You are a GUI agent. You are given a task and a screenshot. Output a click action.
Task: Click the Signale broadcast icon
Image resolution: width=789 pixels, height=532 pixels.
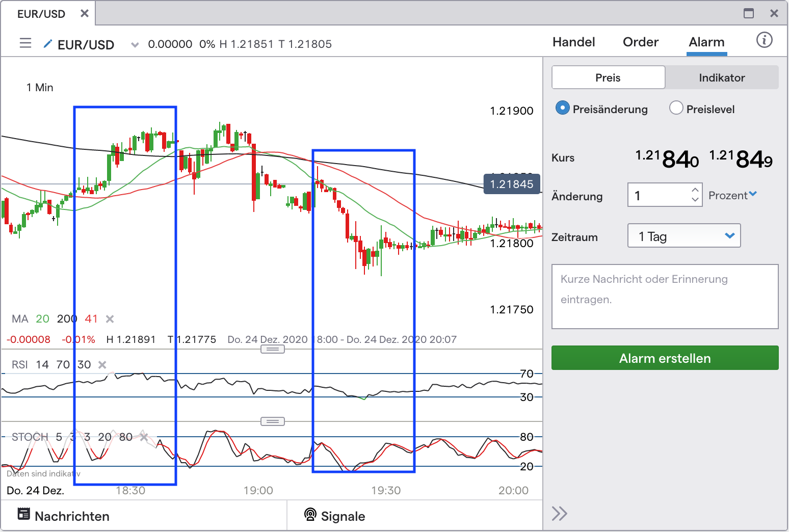[310, 514]
